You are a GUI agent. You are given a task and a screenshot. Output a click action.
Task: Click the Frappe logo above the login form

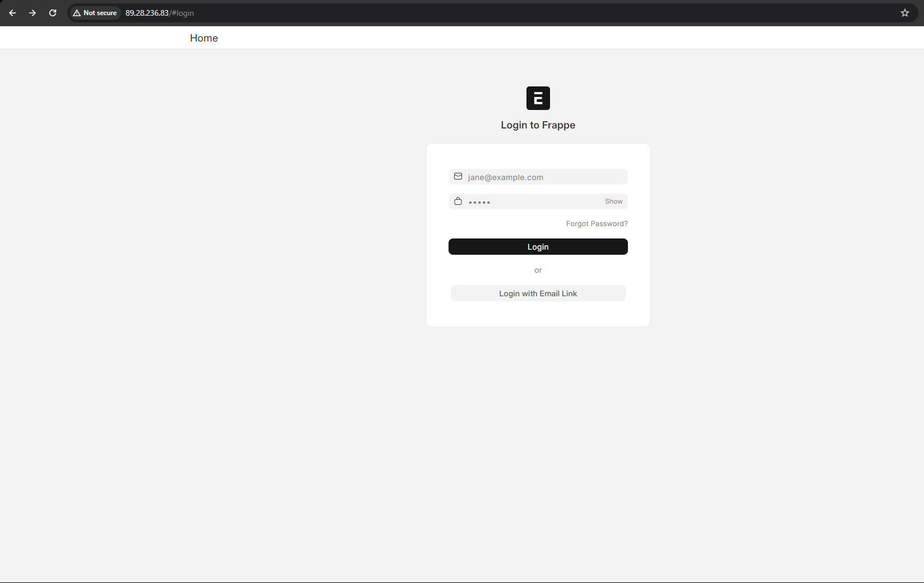coord(538,98)
